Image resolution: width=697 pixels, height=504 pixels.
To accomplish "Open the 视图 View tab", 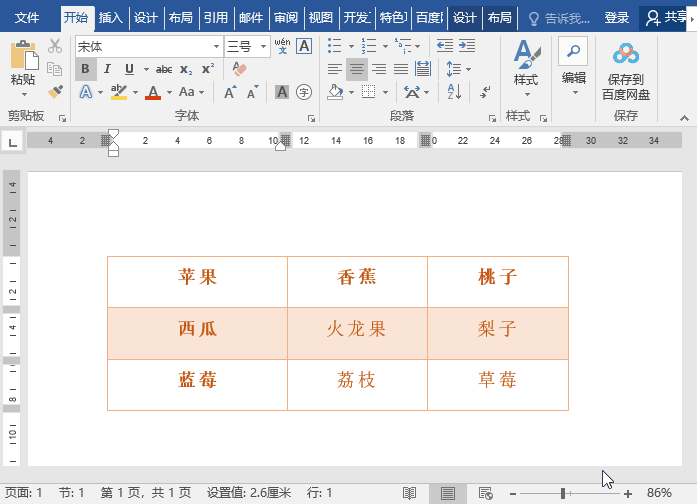I will tap(321, 18).
